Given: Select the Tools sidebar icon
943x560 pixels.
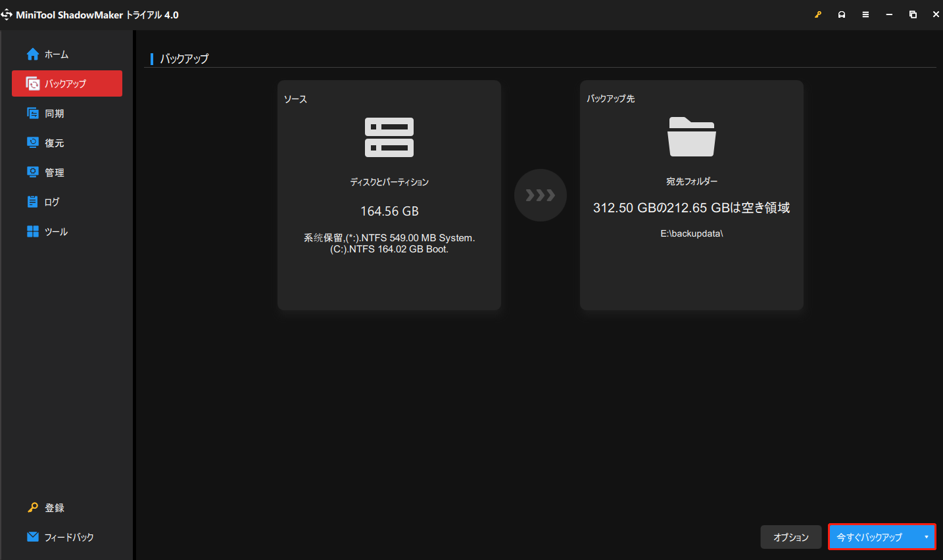Looking at the screenshot, I should click(x=32, y=231).
